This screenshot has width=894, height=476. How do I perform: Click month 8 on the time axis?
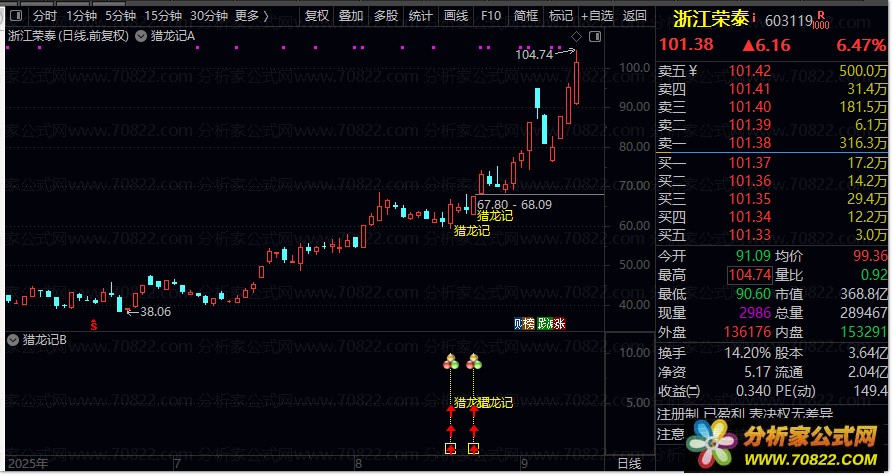358,464
